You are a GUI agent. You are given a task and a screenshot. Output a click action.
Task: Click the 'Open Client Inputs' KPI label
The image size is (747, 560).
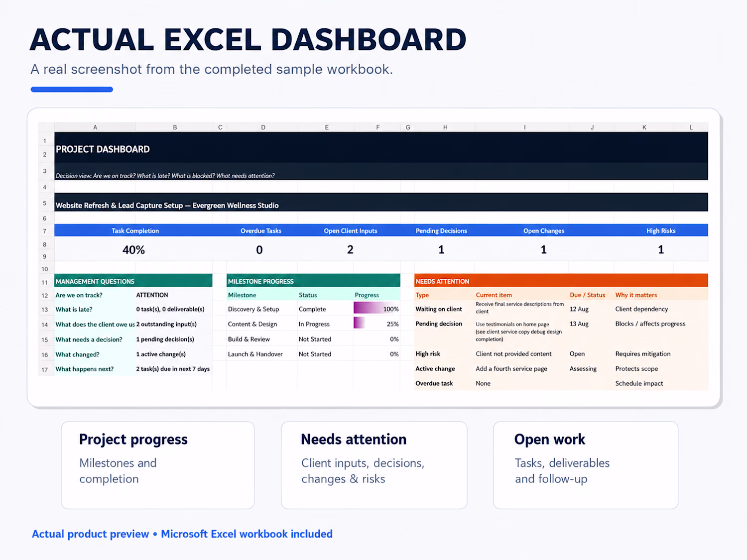click(x=351, y=231)
